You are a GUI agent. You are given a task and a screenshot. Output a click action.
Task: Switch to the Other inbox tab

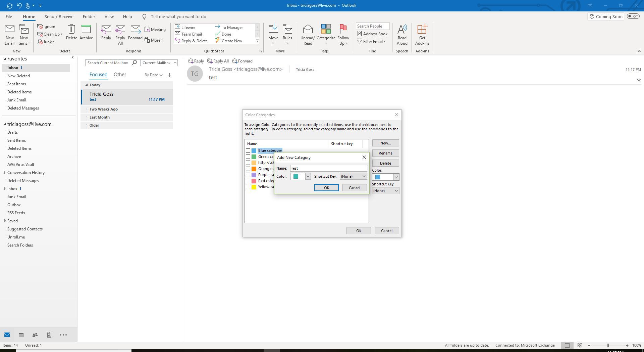[120, 75]
